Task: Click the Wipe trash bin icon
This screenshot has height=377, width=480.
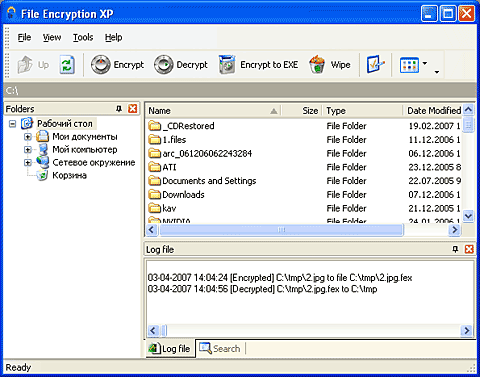Action: pyautogui.click(x=317, y=65)
